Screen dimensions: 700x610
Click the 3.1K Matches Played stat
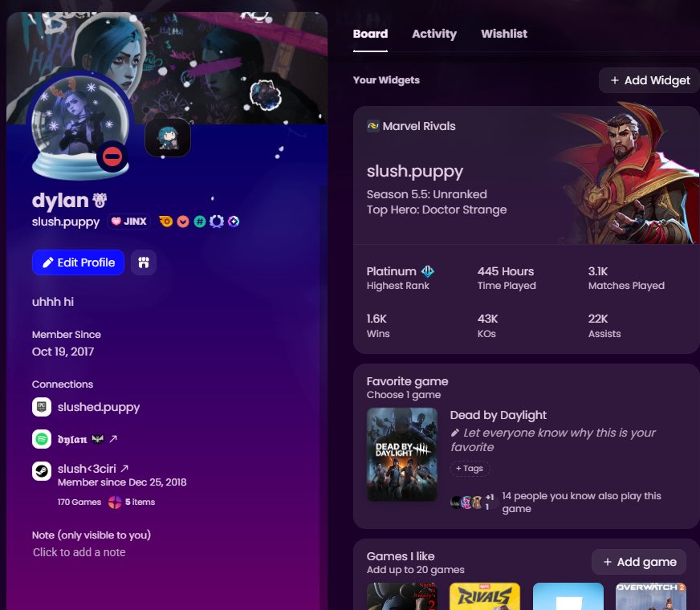point(626,278)
